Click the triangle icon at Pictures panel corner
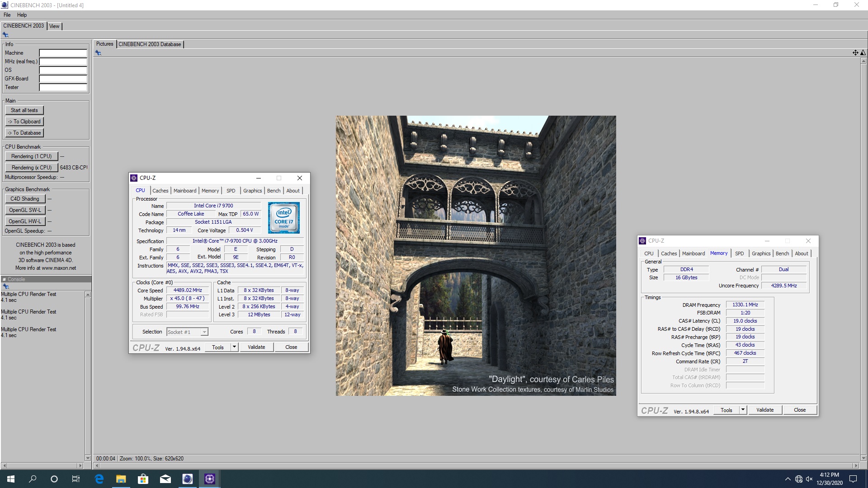 (863, 53)
